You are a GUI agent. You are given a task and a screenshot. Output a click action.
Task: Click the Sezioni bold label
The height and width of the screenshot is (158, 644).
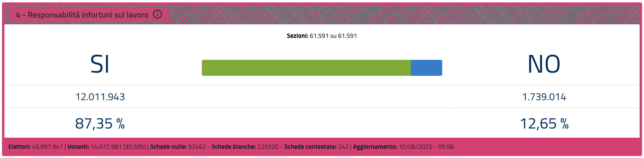point(297,36)
